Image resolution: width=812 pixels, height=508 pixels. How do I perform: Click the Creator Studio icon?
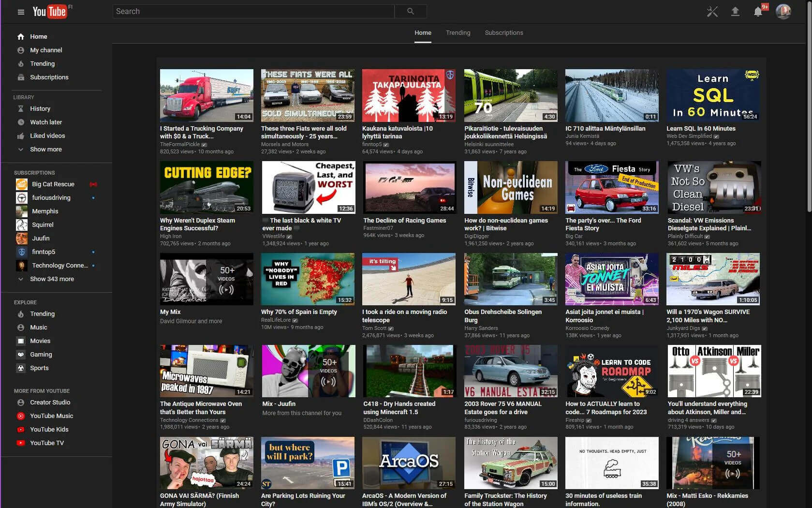pos(21,403)
